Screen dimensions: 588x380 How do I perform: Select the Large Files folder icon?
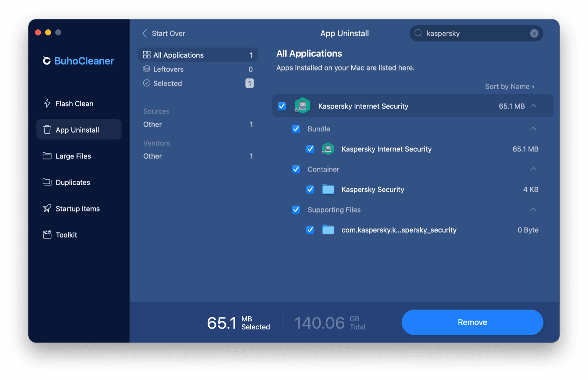pyautogui.click(x=47, y=156)
